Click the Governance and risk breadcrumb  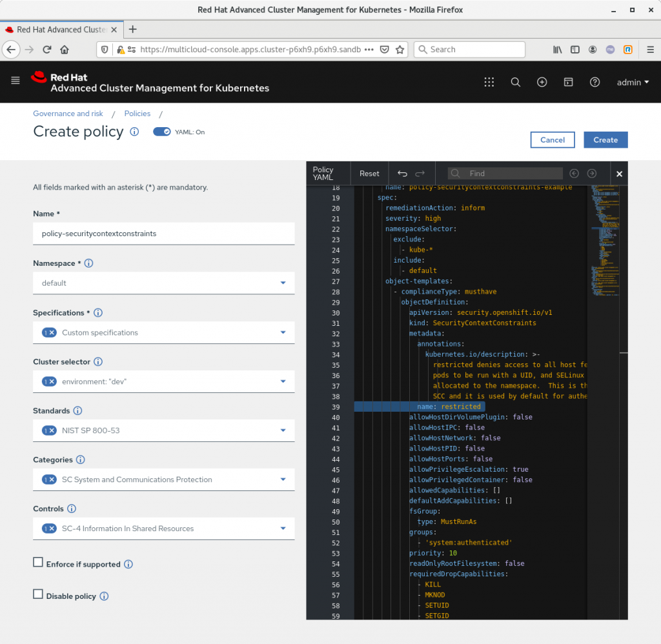pyautogui.click(x=68, y=114)
